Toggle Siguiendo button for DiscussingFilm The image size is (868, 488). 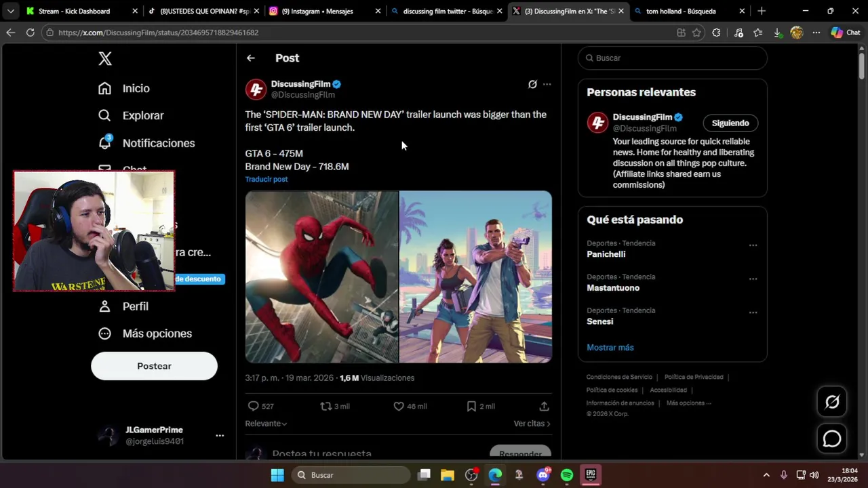point(730,123)
